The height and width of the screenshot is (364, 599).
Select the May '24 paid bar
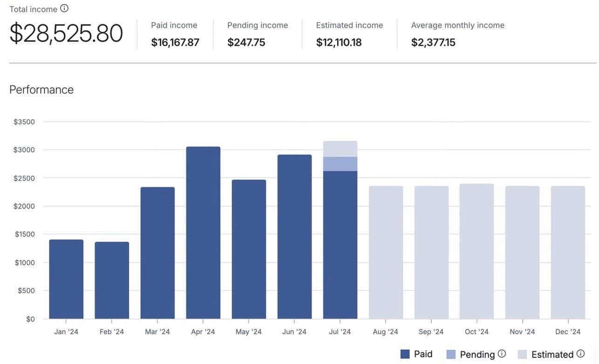(x=249, y=249)
